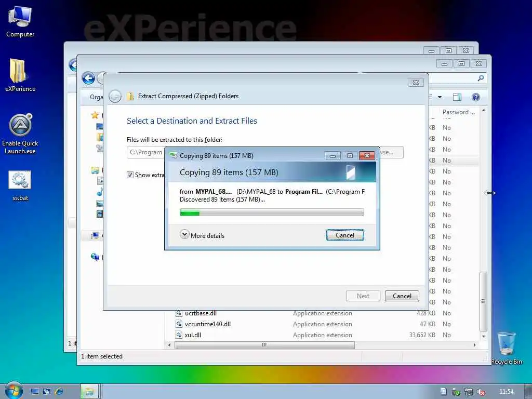
Task: Open Explorer help question mark icon
Action: (476, 97)
